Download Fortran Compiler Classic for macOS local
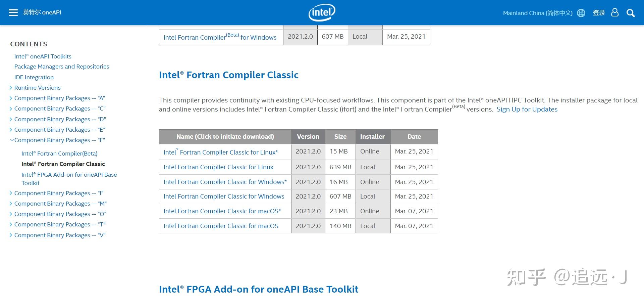This screenshot has height=303, width=644. [x=221, y=226]
